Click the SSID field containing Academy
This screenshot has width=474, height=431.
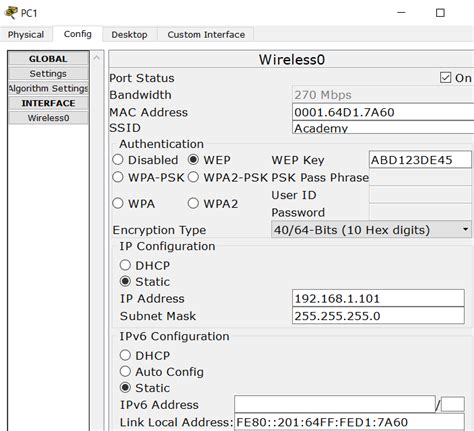click(383, 128)
